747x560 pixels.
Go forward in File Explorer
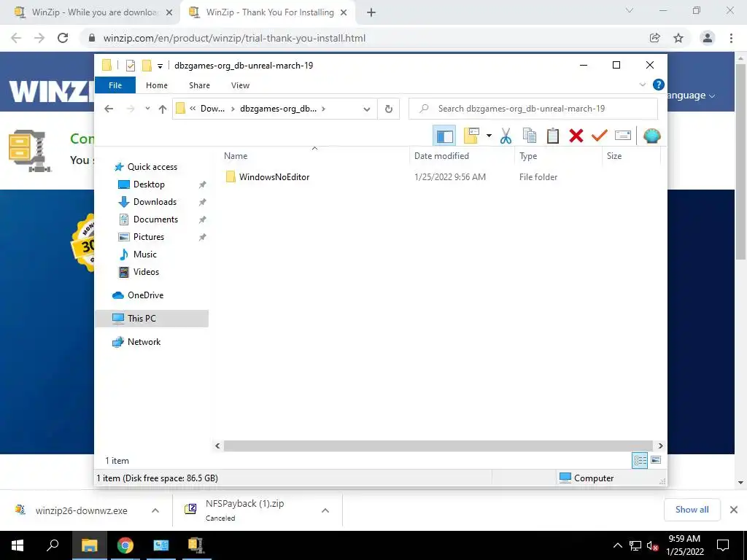coord(131,109)
